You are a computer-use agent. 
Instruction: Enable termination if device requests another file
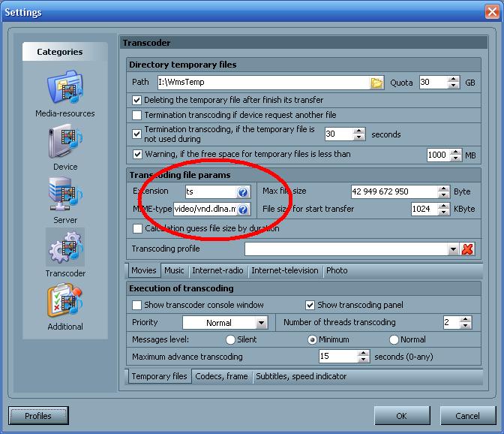tap(137, 115)
